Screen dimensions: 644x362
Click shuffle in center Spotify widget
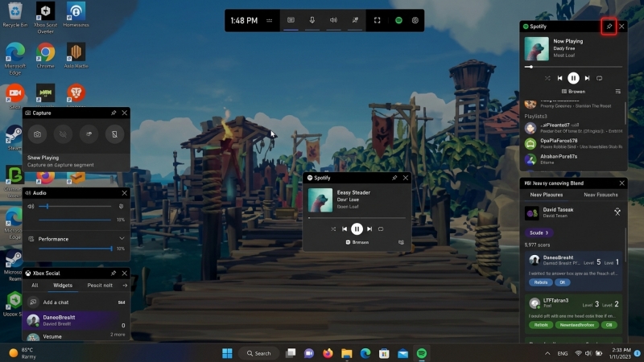[333, 229]
